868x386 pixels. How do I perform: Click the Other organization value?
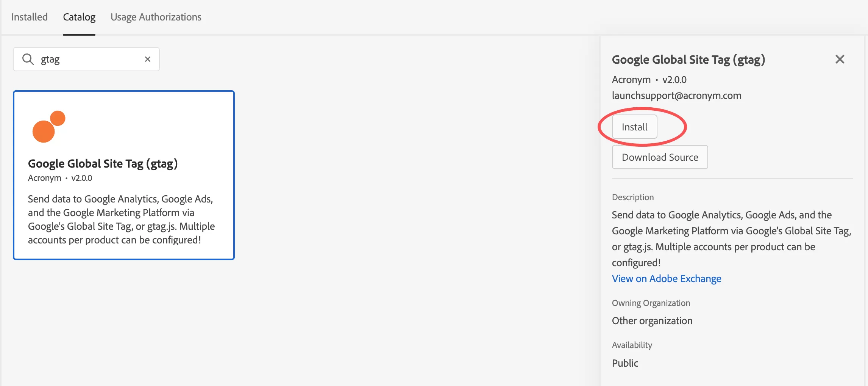tap(652, 321)
